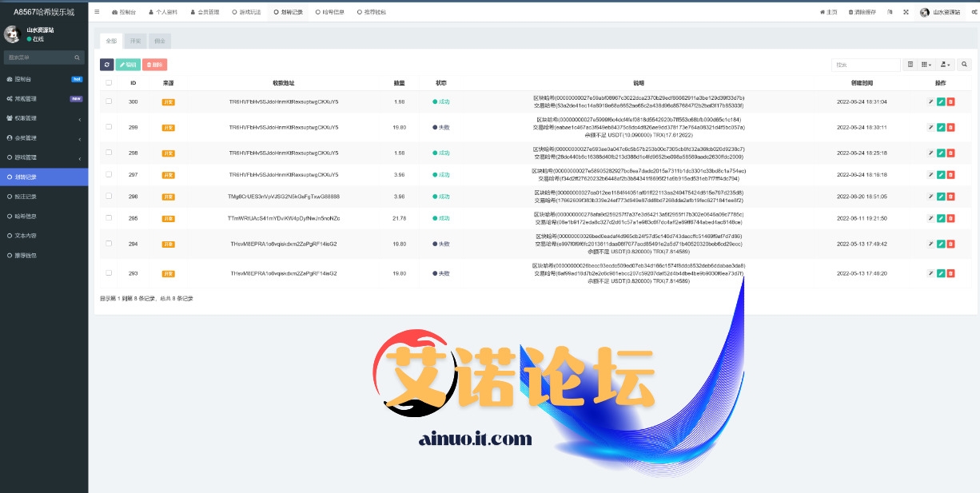Open common search with the magnifier button

(x=964, y=65)
